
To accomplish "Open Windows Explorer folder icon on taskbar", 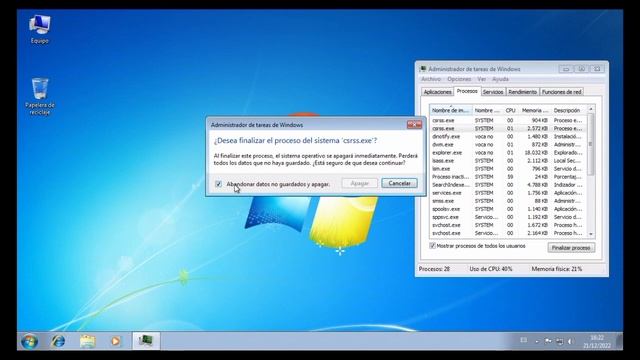I will [87, 341].
